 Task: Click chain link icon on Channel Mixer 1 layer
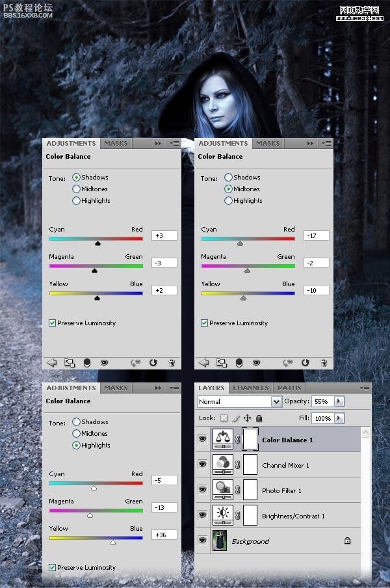(x=237, y=464)
